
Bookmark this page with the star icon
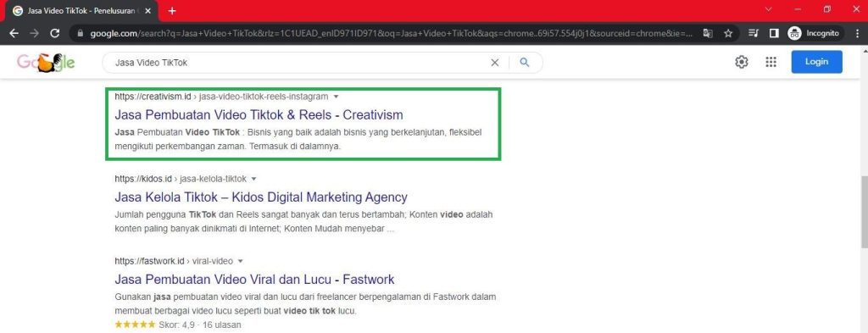click(x=728, y=33)
